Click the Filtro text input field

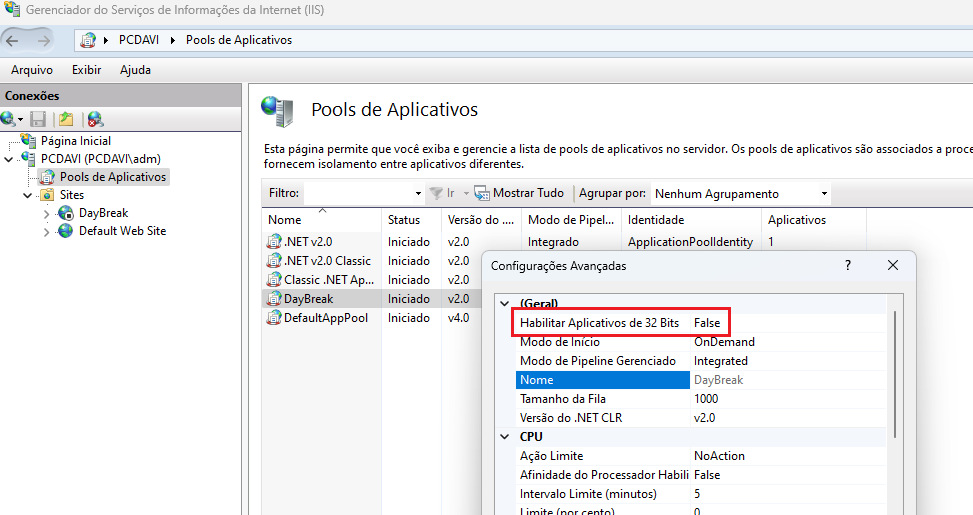(357, 194)
